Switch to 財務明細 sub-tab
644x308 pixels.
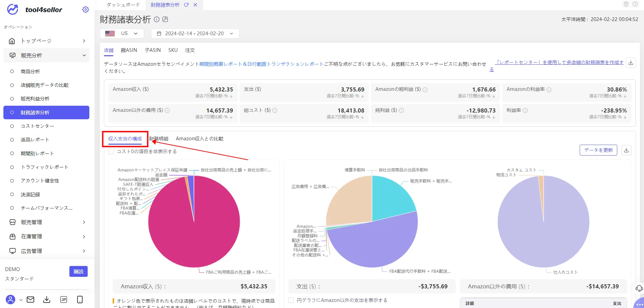coord(159,139)
